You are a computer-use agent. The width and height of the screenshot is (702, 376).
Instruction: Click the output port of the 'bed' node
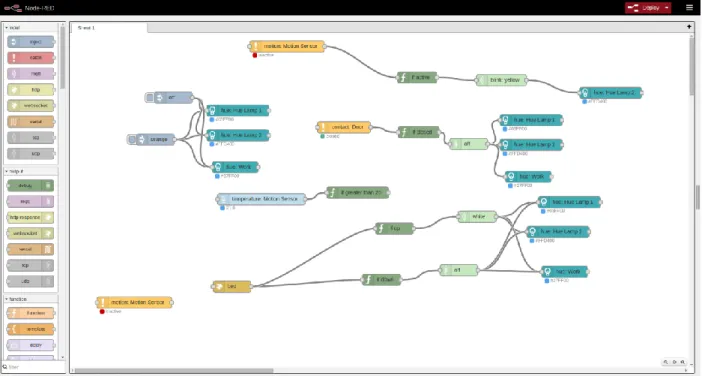pos(251,286)
